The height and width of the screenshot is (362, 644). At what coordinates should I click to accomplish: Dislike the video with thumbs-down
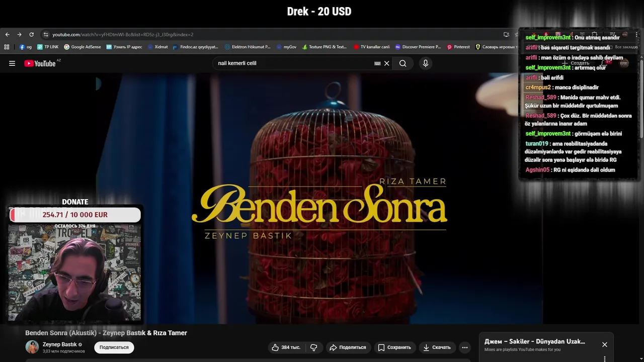[314, 347]
